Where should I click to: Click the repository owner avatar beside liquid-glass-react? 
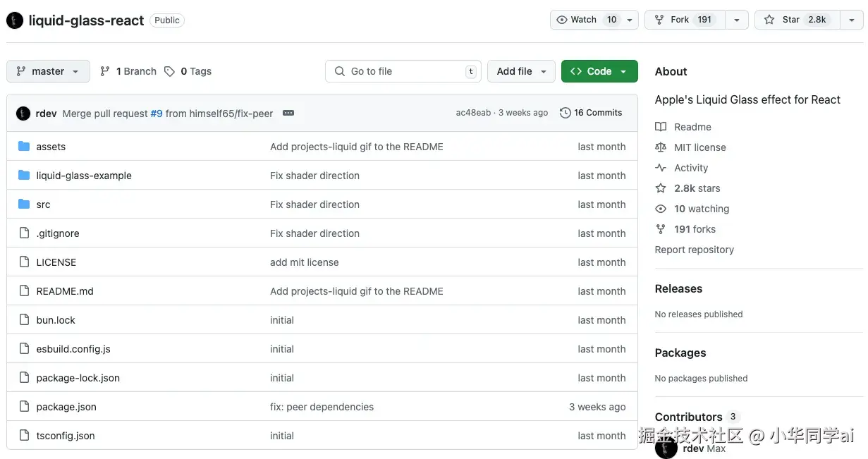point(15,20)
